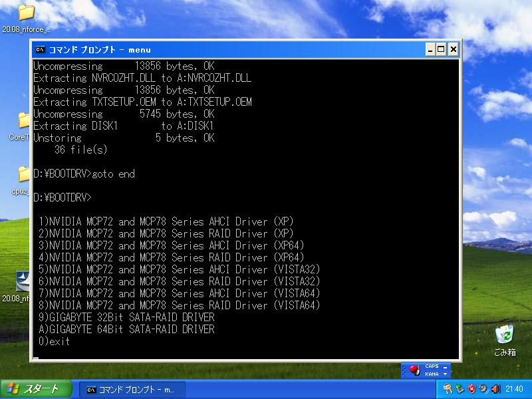
Task: Click 'Unstoring 5 bytes, OK' line
Action: tap(124, 138)
